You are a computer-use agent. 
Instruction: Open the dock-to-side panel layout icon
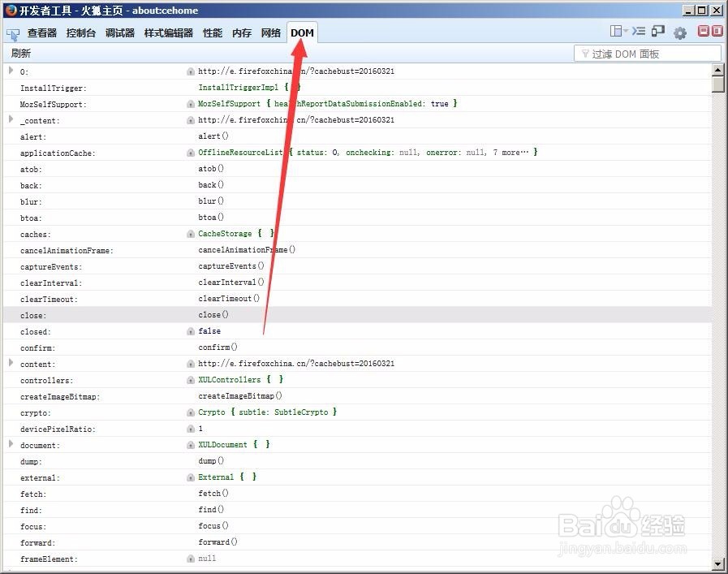pyautogui.click(x=616, y=31)
